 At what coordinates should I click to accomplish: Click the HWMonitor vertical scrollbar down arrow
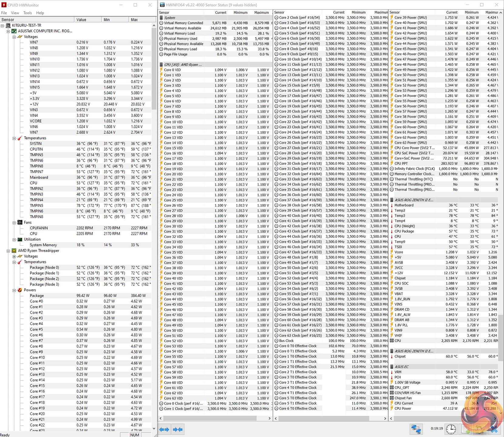point(154,429)
